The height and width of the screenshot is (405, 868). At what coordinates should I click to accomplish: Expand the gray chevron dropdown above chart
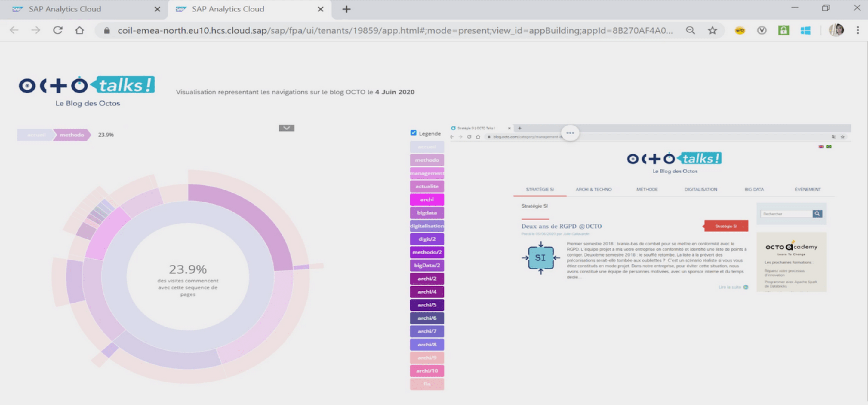(x=286, y=128)
